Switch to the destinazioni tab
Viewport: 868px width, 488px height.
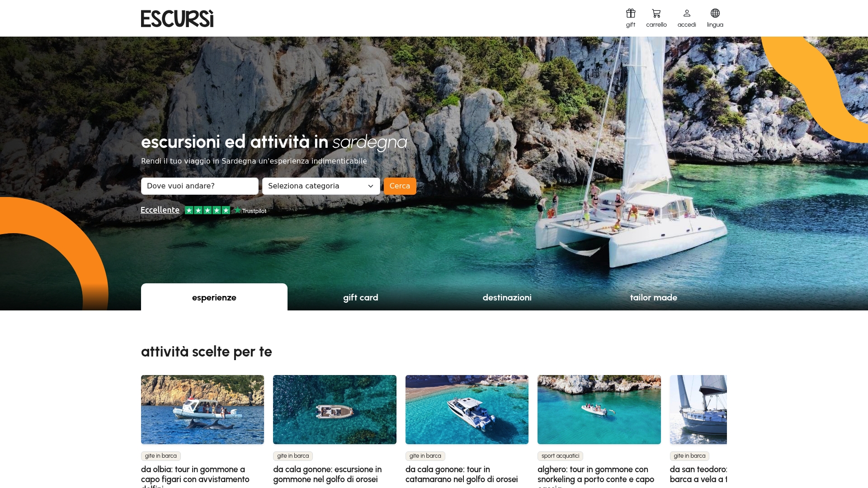pos(507,297)
